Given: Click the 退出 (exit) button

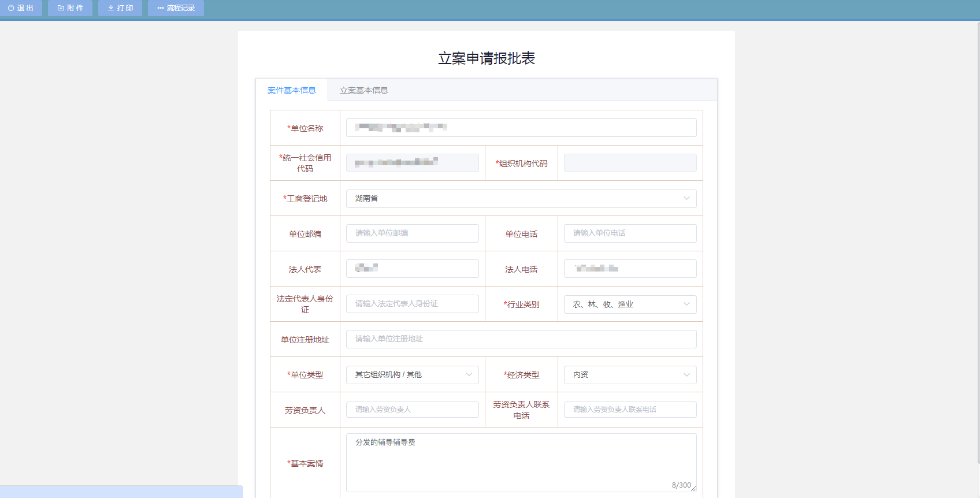Looking at the screenshot, I should pyautogui.click(x=21, y=8).
